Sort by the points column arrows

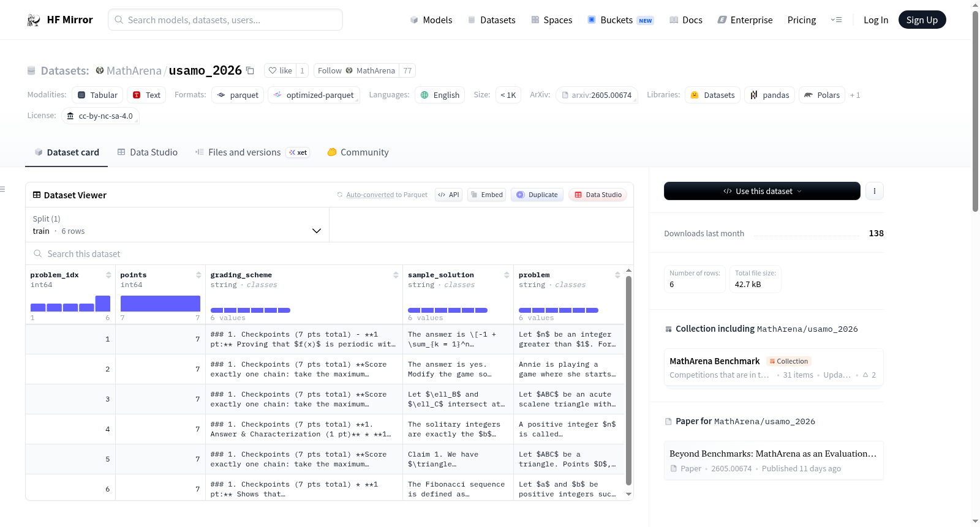pos(198,275)
